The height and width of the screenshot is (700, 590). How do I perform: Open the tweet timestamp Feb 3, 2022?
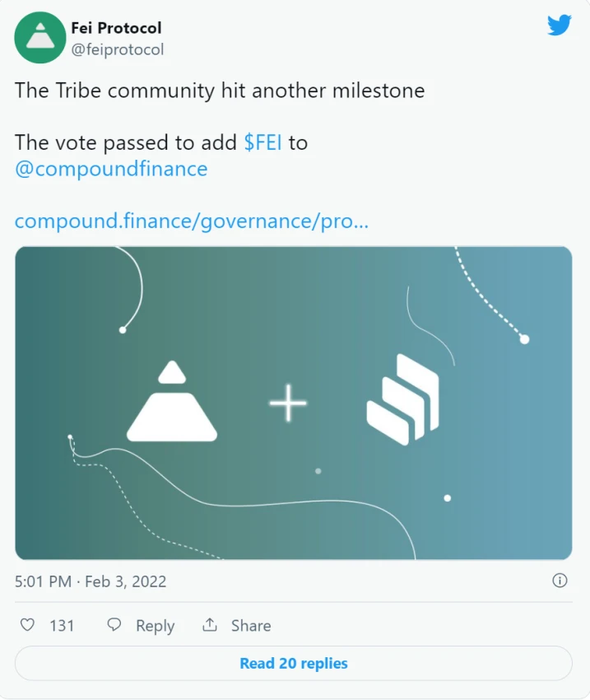click(91, 581)
